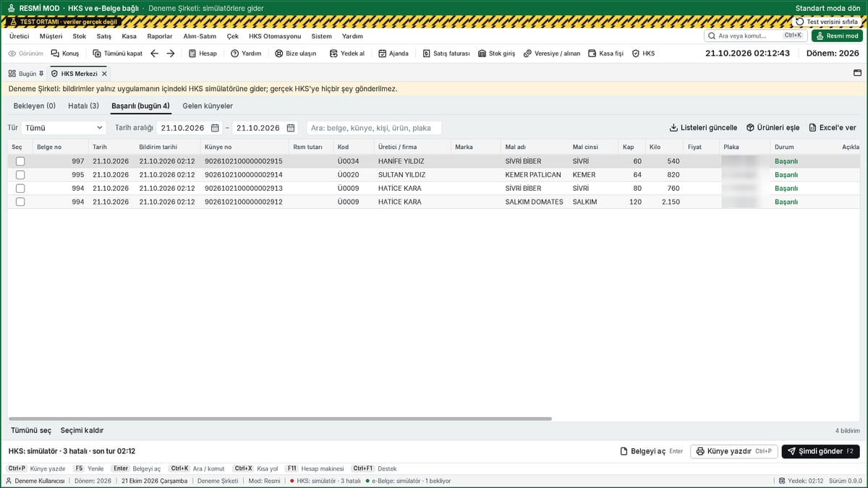Click the Ara veya komut search field
868x488 pixels.
[756, 35]
